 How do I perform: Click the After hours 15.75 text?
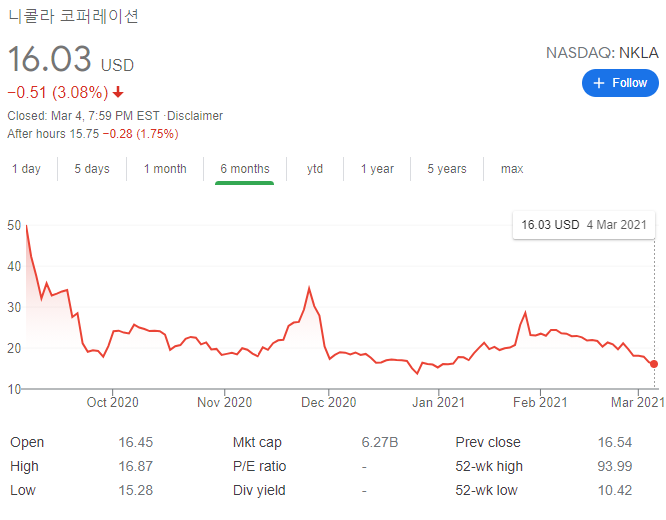53,134
